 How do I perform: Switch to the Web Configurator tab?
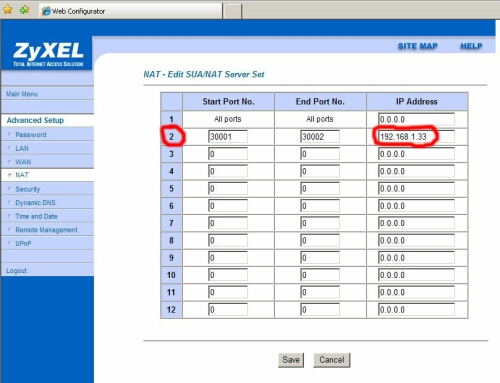[x=131, y=11]
